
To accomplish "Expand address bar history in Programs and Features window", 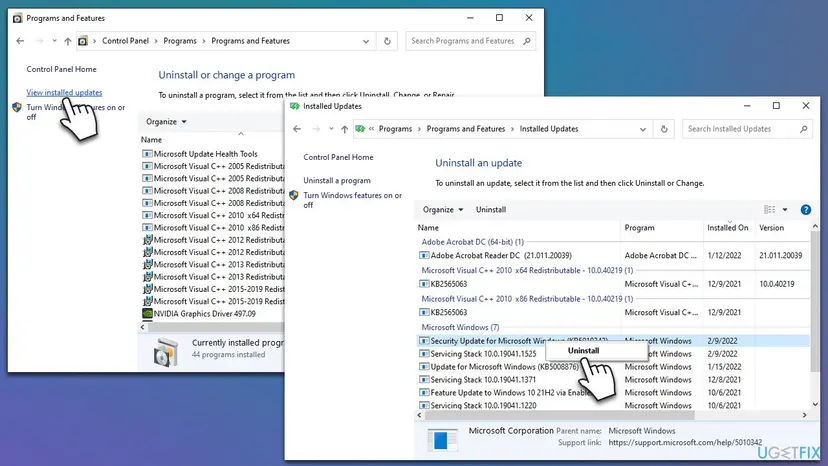I will pos(365,41).
